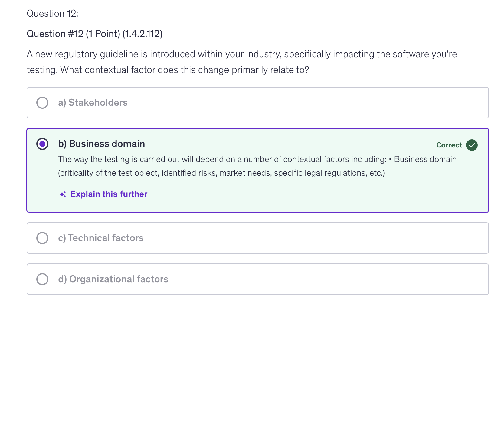Screen dimensions: 504x447
Task: Click the 'b) Business domain' answer label
Action: click(101, 144)
